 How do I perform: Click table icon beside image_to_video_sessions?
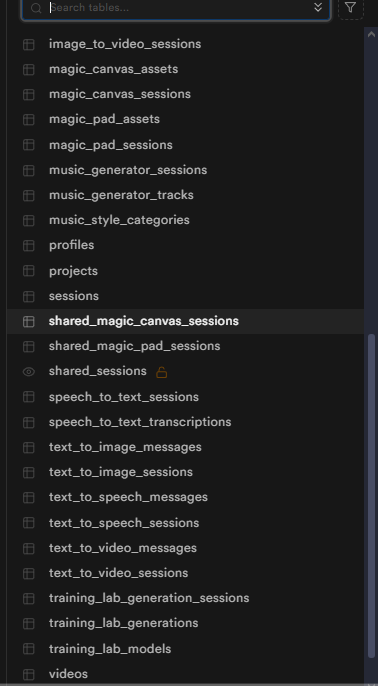coord(28,44)
